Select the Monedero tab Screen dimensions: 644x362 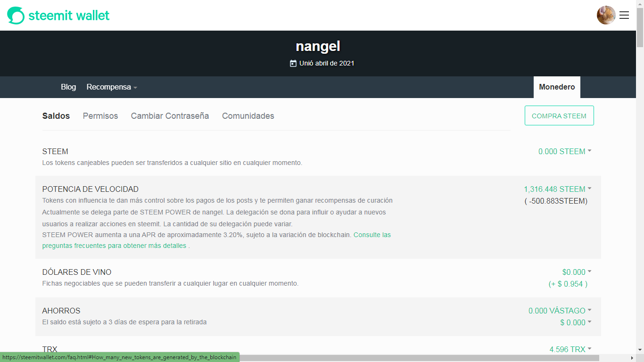(557, 87)
